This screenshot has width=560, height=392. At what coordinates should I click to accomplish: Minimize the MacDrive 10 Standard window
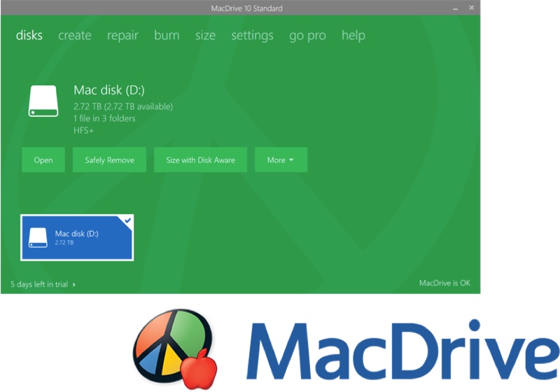[x=456, y=8]
